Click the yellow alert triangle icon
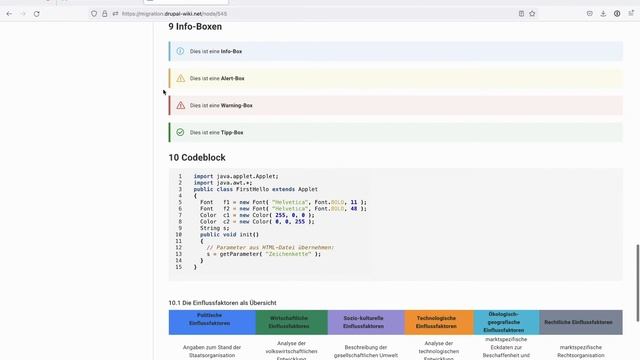 tap(180, 78)
